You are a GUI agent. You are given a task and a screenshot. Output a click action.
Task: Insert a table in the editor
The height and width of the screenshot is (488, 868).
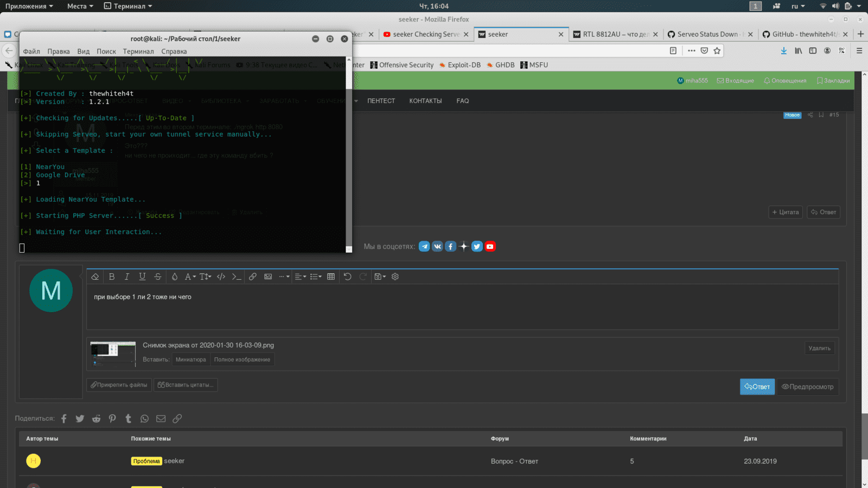pyautogui.click(x=331, y=277)
